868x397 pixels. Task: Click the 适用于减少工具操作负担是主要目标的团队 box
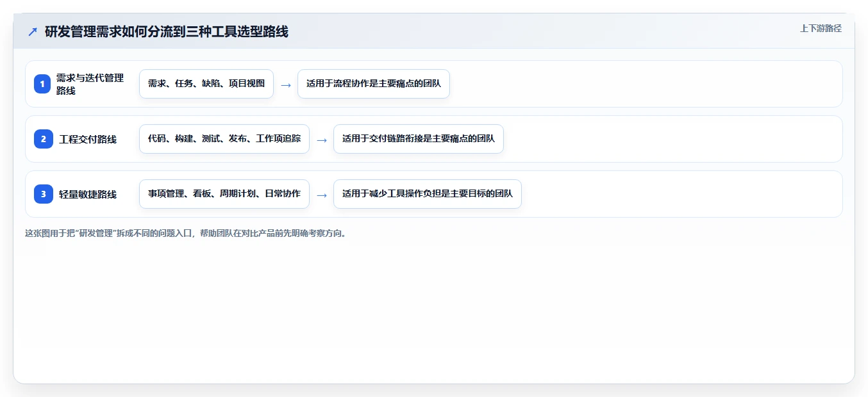coord(428,194)
